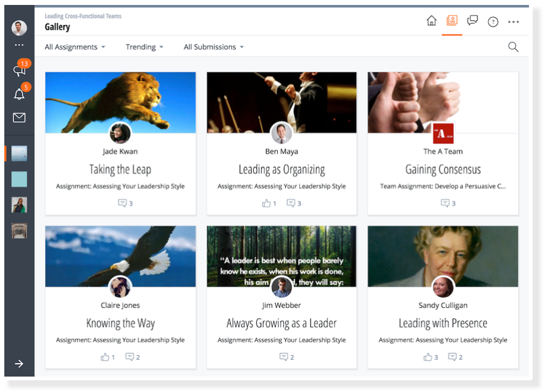Open the Trending sort dropdown
The image size is (545, 392).
(144, 47)
